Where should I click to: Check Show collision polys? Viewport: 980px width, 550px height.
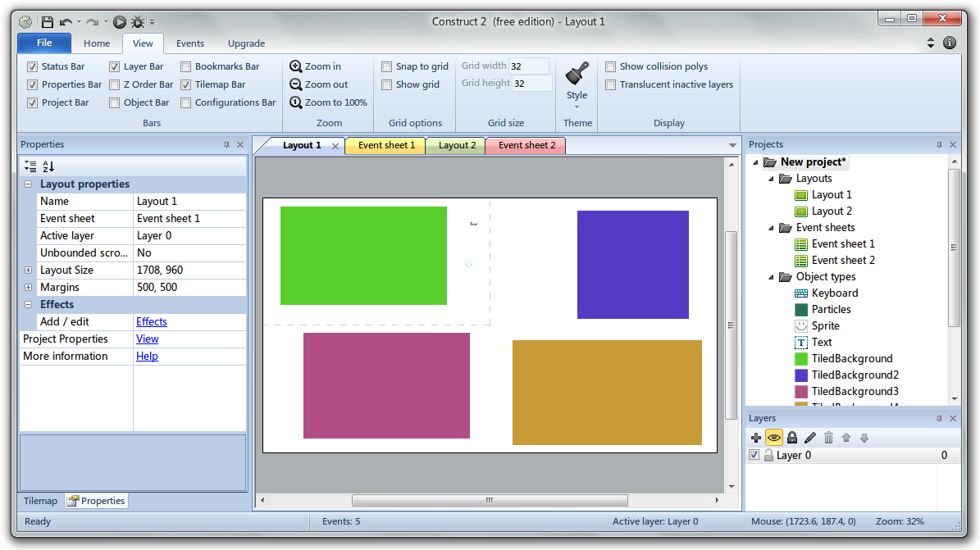[610, 66]
